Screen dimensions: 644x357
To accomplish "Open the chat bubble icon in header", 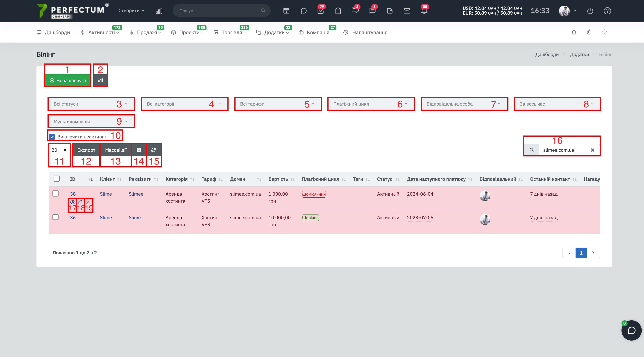I will [x=304, y=11].
